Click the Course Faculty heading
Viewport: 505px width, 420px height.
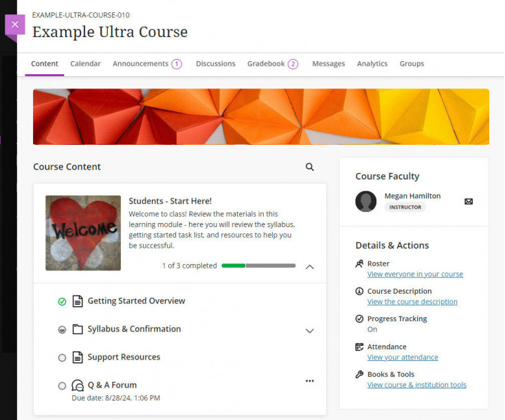click(x=387, y=176)
